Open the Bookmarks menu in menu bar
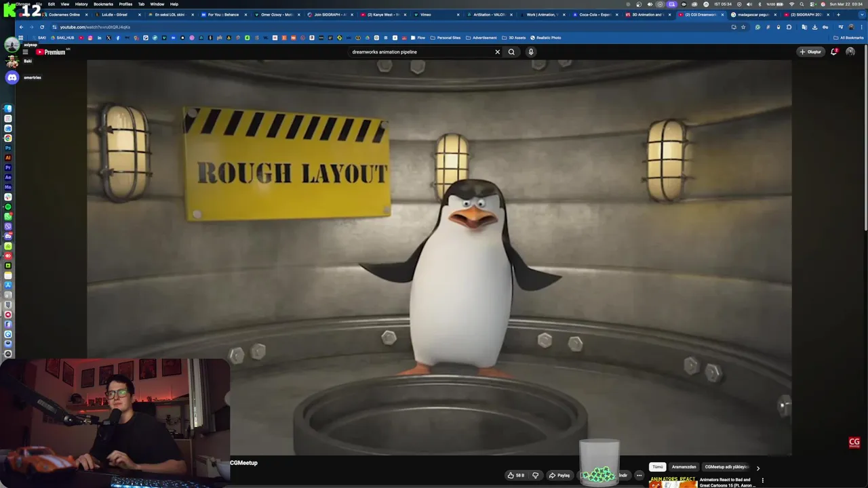The width and height of the screenshot is (868, 488). pos(103,4)
